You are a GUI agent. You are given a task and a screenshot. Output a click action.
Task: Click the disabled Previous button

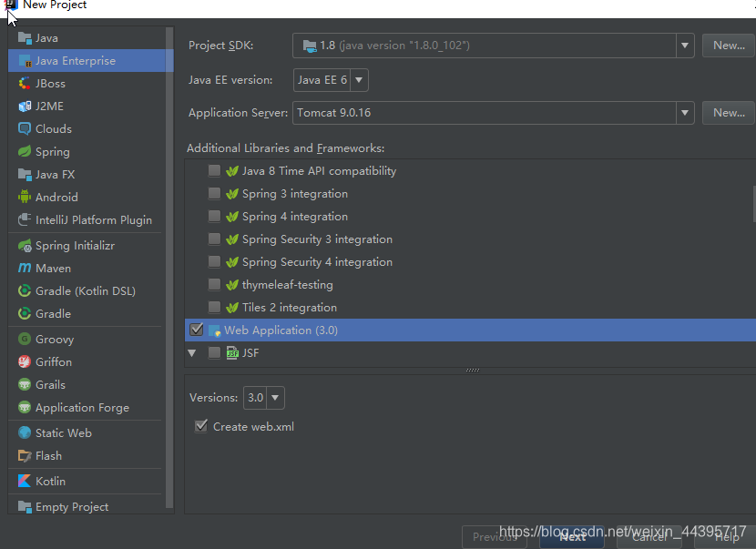pos(495,537)
